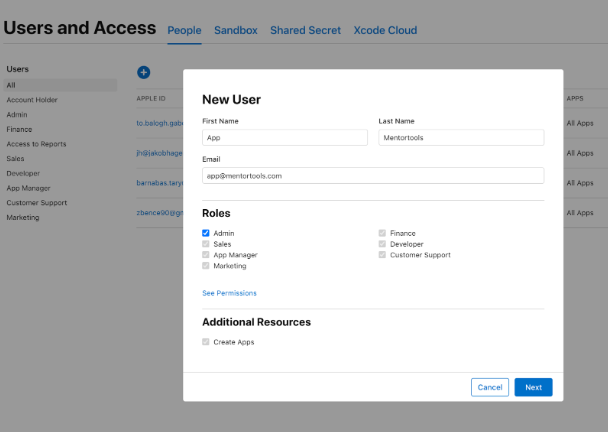The height and width of the screenshot is (432, 608).
Task: Toggle the Sales role checkbox
Action: [206, 244]
